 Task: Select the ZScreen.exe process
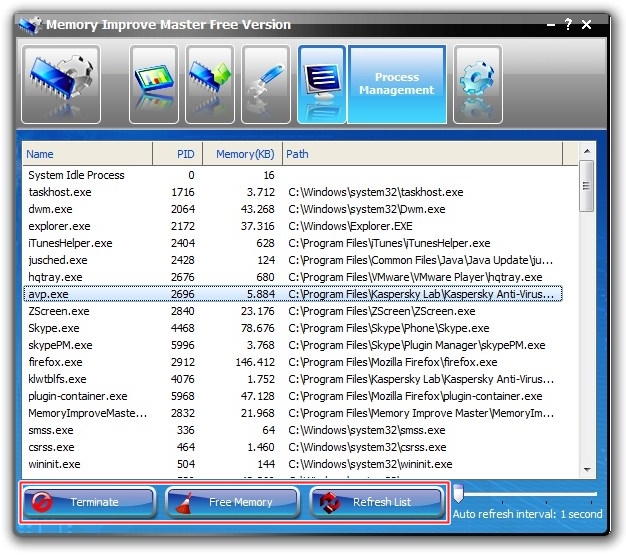pos(293,311)
